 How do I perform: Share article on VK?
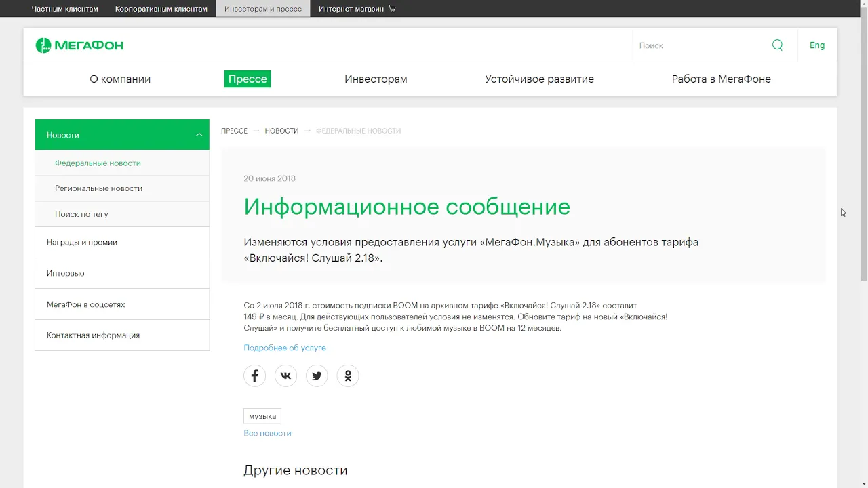[x=285, y=375]
